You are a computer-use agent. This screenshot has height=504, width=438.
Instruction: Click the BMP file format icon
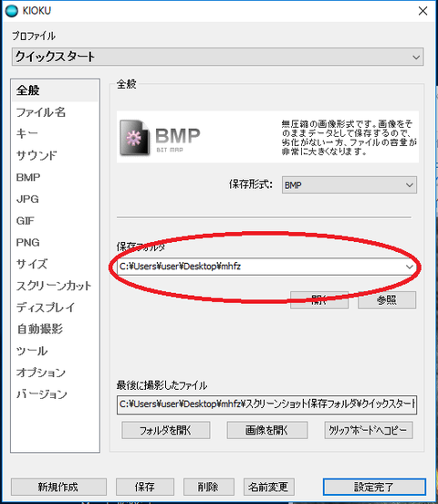(135, 138)
